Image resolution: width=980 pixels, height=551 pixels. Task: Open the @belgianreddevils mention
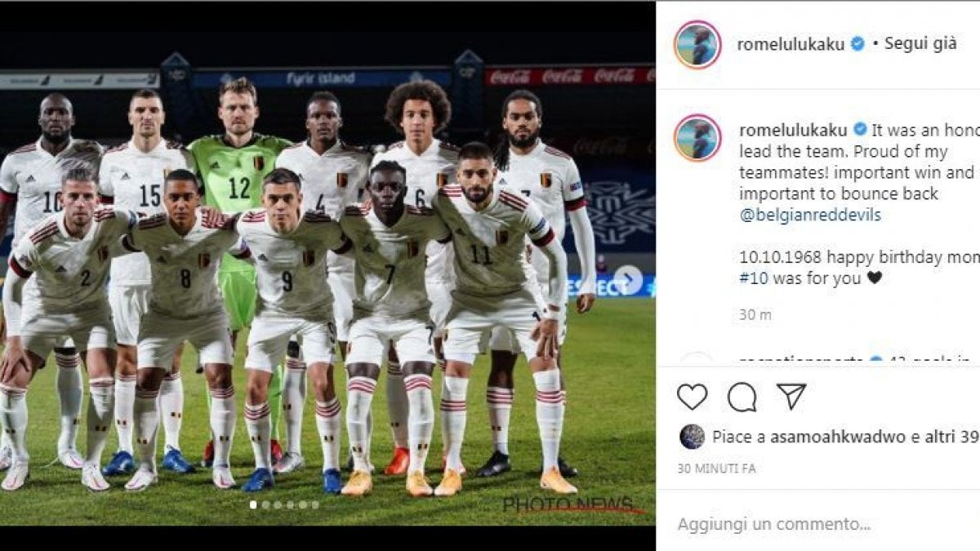[x=810, y=216]
